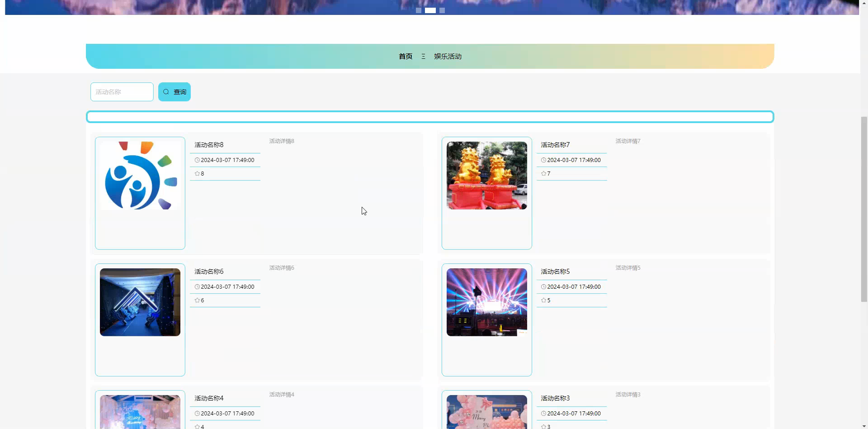Click the title 活动名称3
The width and height of the screenshot is (868, 429).
pos(555,398)
